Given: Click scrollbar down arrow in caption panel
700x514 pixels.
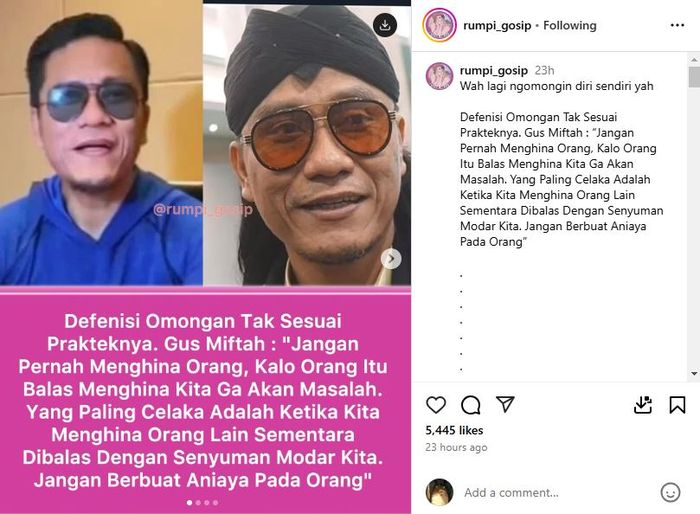Looking at the screenshot, I should [694, 373].
